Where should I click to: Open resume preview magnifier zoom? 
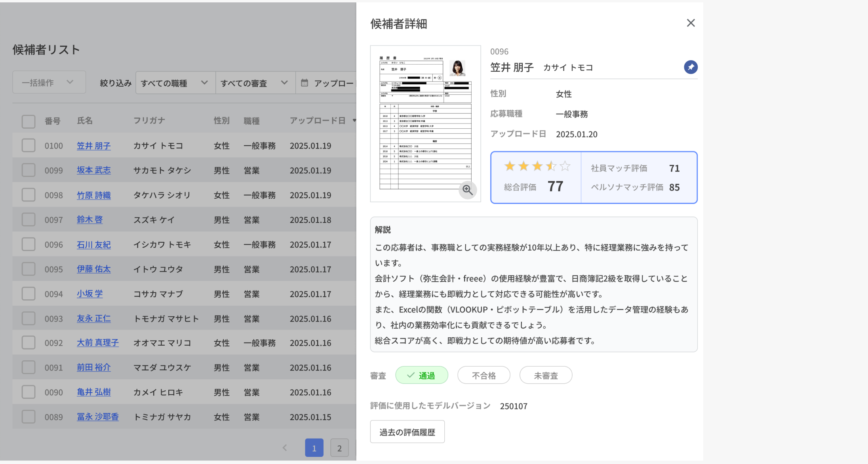[x=468, y=190]
